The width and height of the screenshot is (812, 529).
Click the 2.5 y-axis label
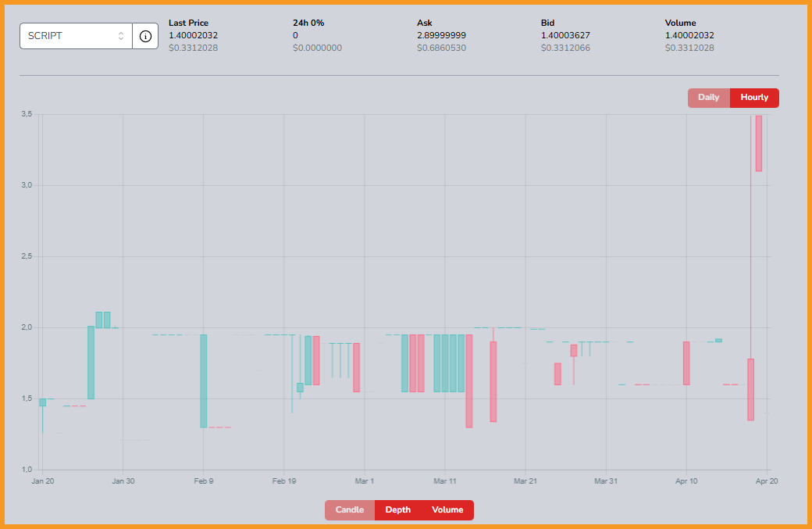pyautogui.click(x=27, y=256)
